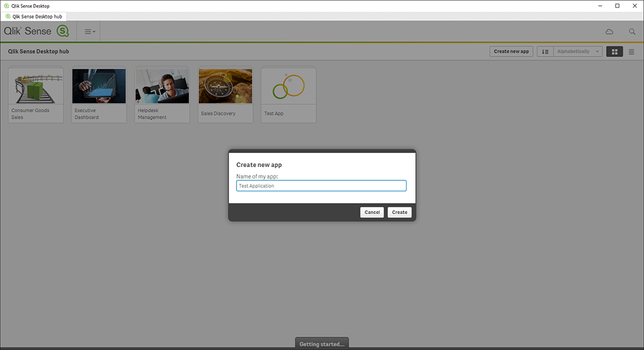
Task: Switch to grid view
Action: [614, 51]
